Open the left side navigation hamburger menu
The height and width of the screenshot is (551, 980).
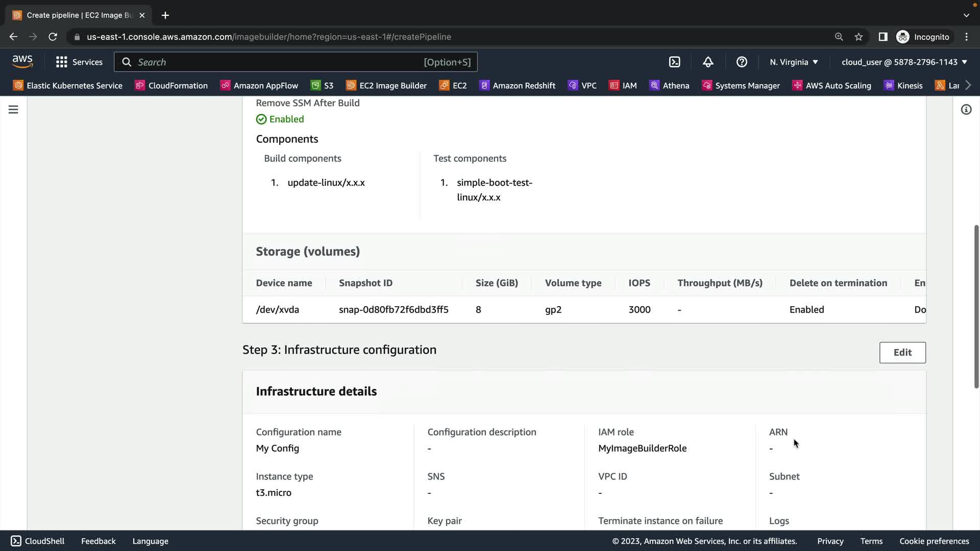tap(13, 110)
